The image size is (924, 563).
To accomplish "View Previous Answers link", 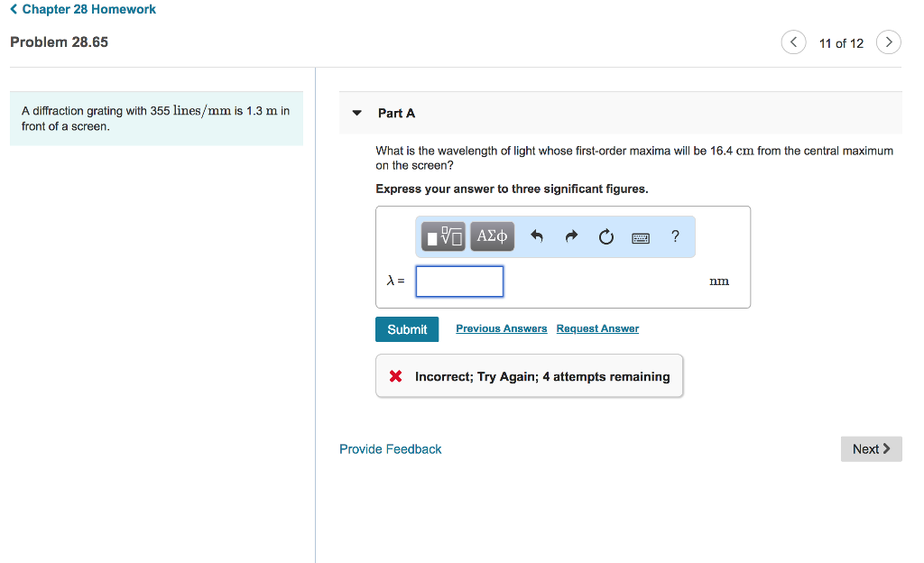I will (x=501, y=328).
